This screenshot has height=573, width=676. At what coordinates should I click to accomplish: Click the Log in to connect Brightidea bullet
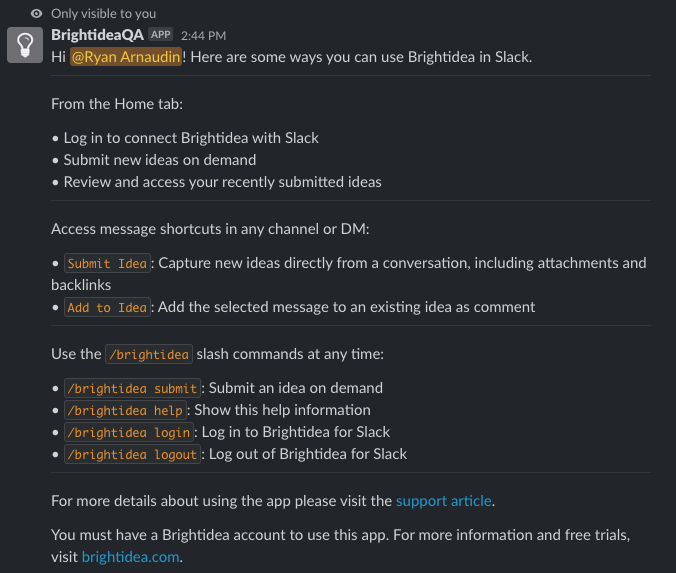coord(191,138)
